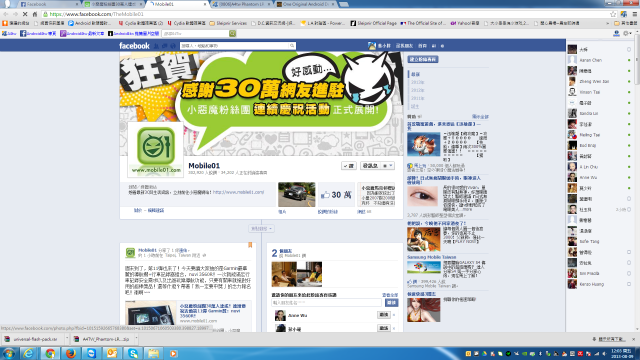Screen dimensions: 640x360
Task: Open the Windows Start menu
Action: pyautogui.click(x=9, y=353)
